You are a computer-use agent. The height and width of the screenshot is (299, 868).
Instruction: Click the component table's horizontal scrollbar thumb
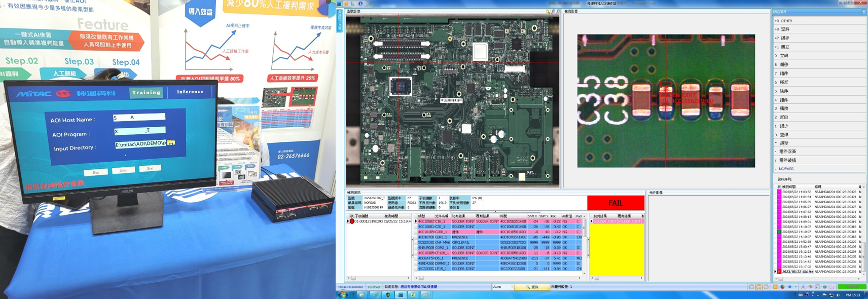[x=421, y=278]
